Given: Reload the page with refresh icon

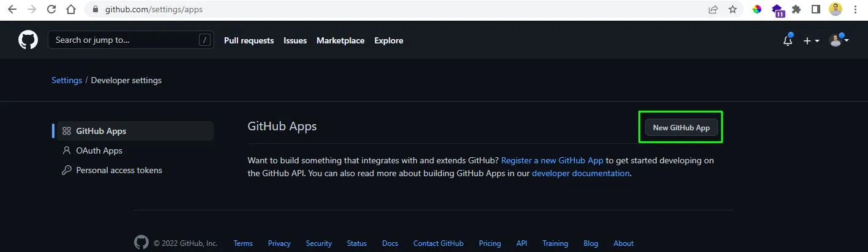Looking at the screenshot, I should pyautogui.click(x=51, y=10).
